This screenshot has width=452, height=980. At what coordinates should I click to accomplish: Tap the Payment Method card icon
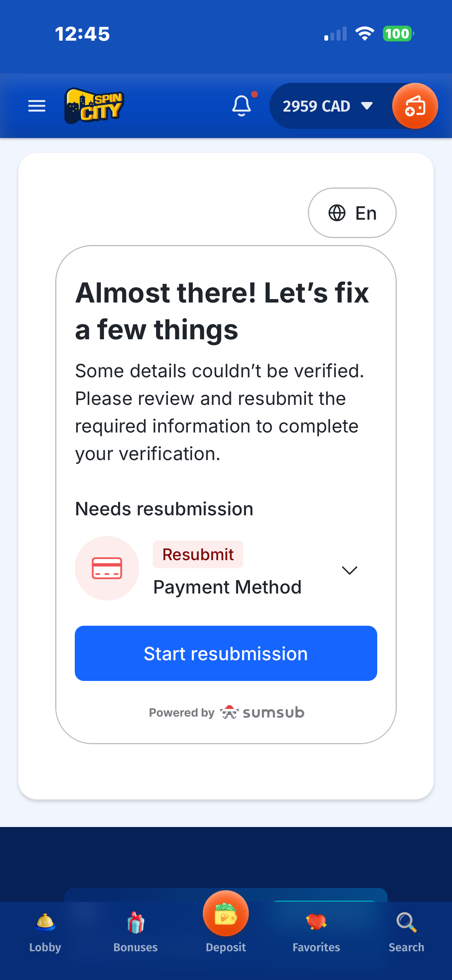click(107, 568)
